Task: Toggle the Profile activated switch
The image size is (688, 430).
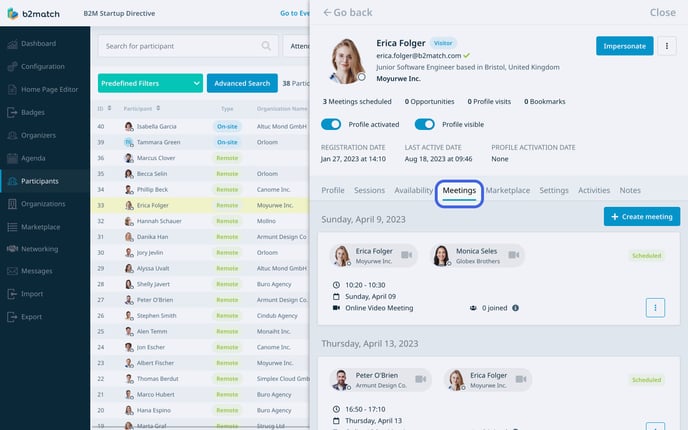Action: pyautogui.click(x=331, y=125)
